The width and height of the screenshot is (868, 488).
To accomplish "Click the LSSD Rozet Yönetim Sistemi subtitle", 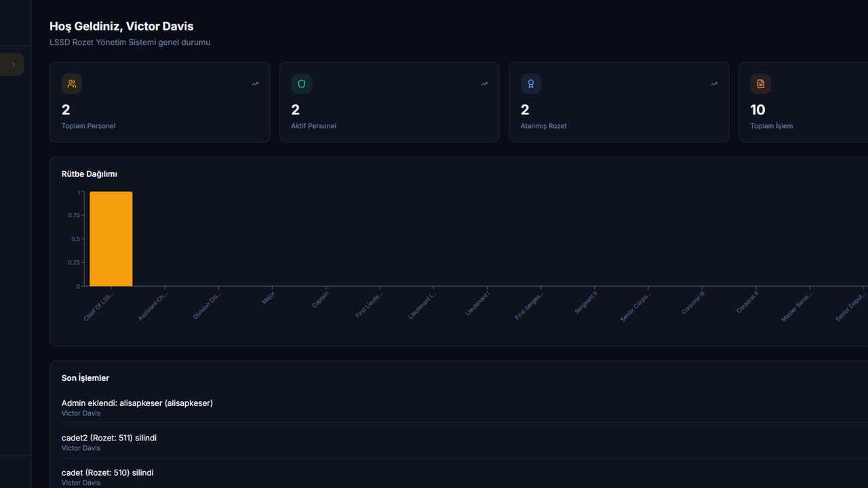I will [x=130, y=42].
